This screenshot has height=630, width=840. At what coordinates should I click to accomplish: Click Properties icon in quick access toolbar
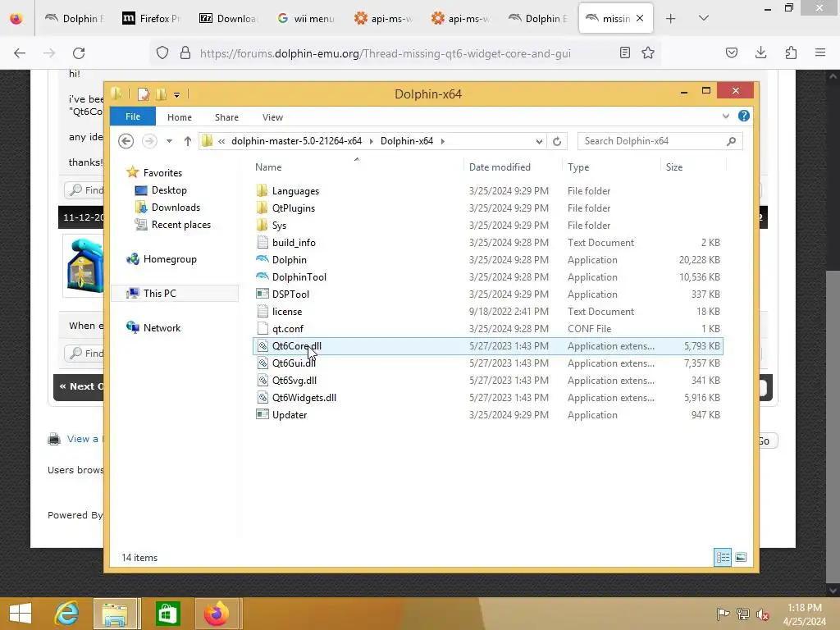(x=144, y=94)
